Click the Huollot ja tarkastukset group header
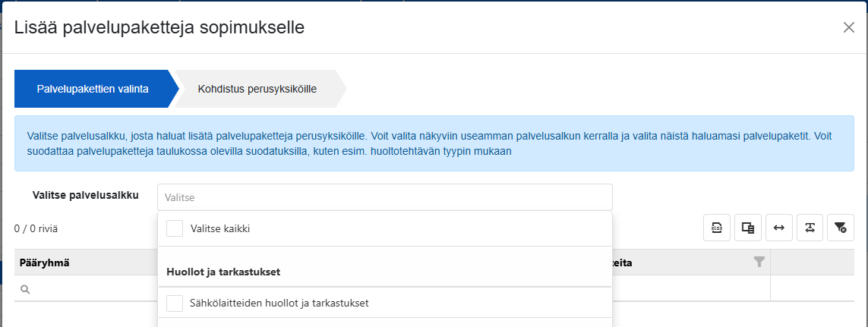The width and height of the screenshot is (868, 327). (223, 272)
